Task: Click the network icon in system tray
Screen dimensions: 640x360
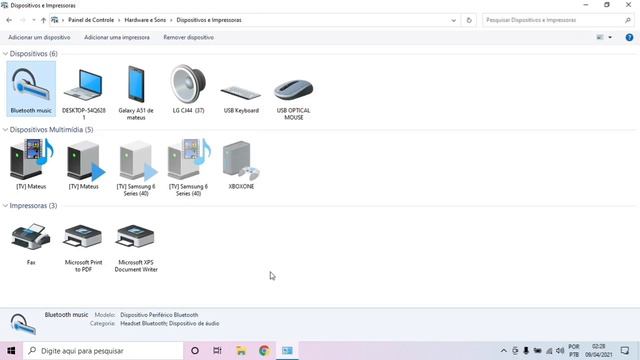Action: [x=549, y=351]
